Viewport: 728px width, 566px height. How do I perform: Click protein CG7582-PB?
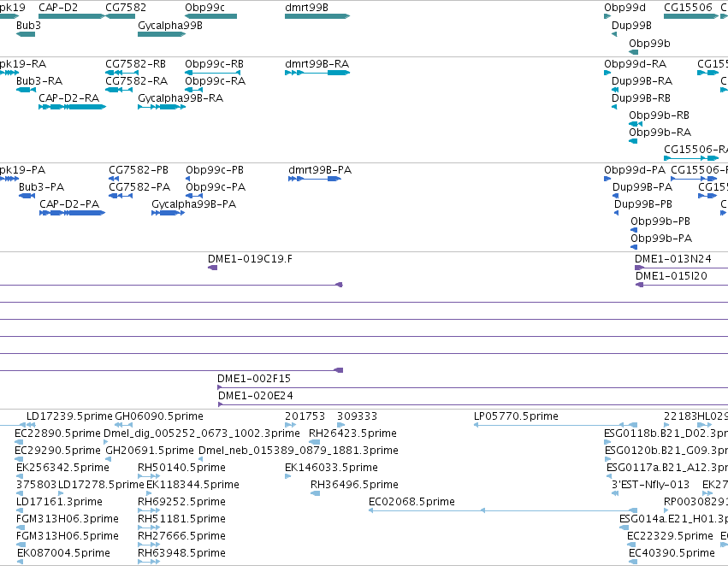pos(114,179)
